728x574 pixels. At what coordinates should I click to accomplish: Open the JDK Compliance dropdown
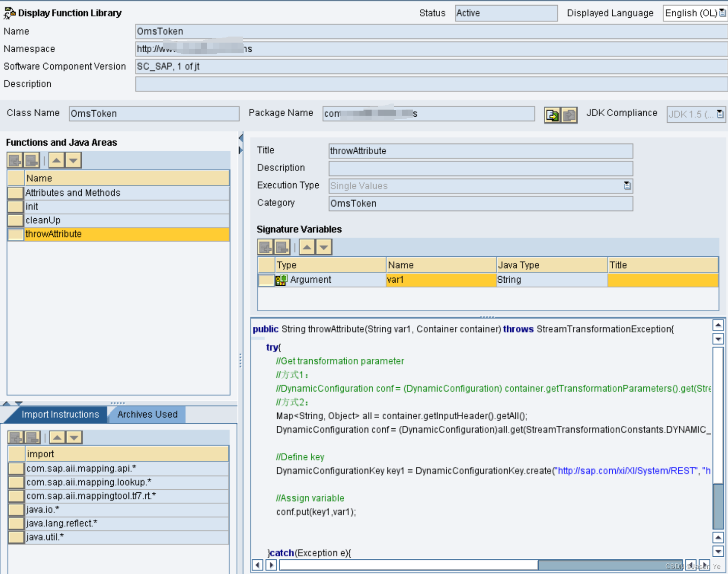click(720, 114)
